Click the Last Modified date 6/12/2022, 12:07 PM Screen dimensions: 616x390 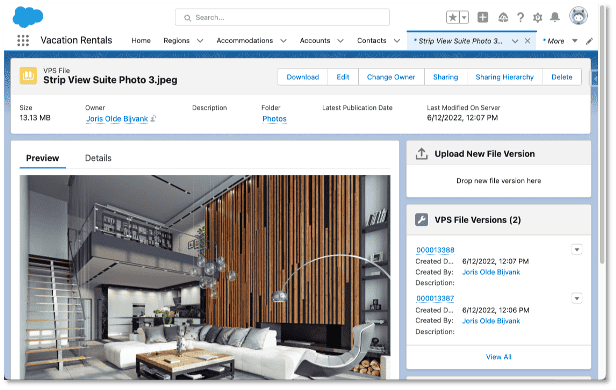coord(462,118)
